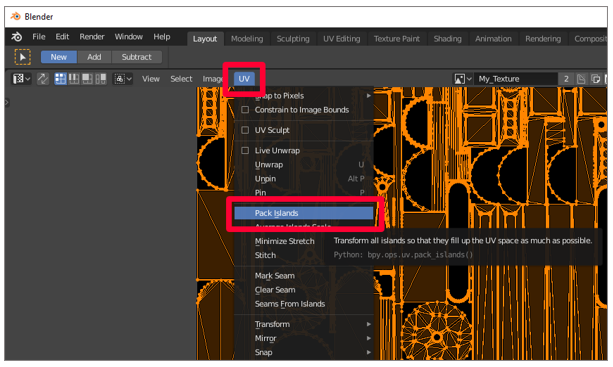Select Pack Islands menu entry
The width and height of the screenshot is (613, 367).
click(304, 213)
